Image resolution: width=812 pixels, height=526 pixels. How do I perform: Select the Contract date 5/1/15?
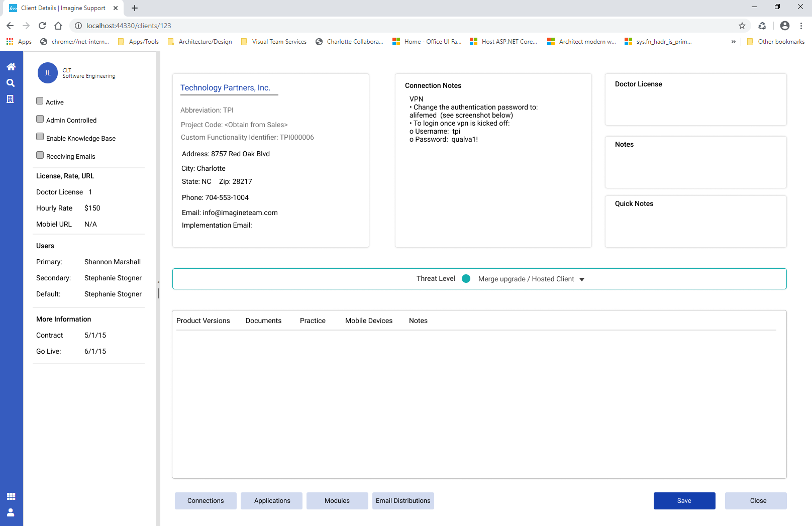point(95,335)
